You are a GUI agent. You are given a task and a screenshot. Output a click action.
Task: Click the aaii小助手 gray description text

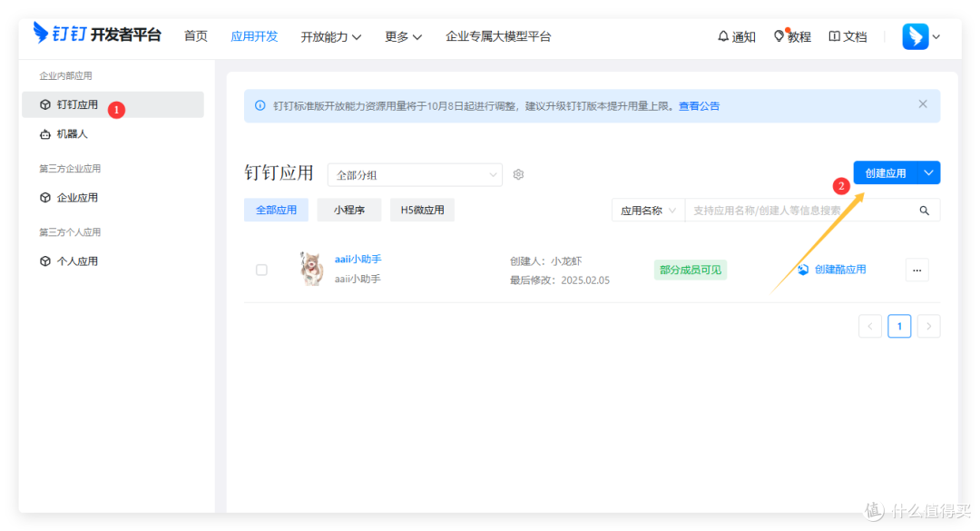[x=358, y=279]
